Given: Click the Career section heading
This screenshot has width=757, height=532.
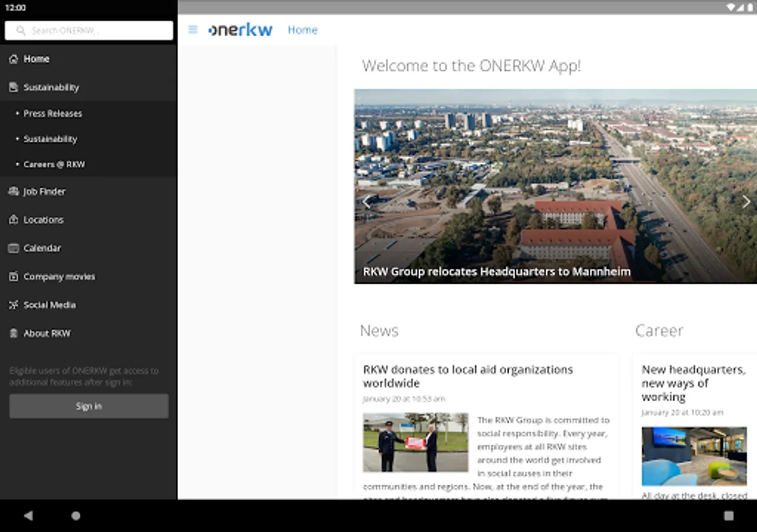Looking at the screenshot, I should click(659, 330).
